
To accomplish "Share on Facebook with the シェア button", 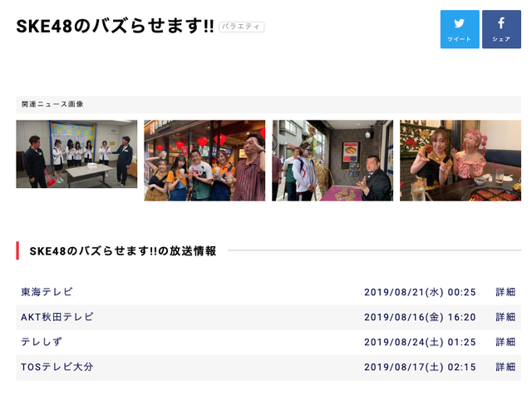I will (501, 29).
